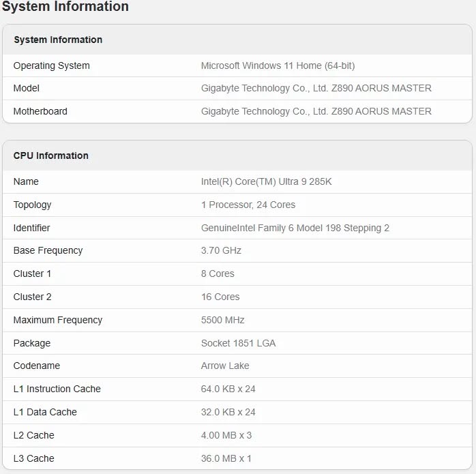Click the 16 Cores value for Cluster 2

click(x=220, y=297)
